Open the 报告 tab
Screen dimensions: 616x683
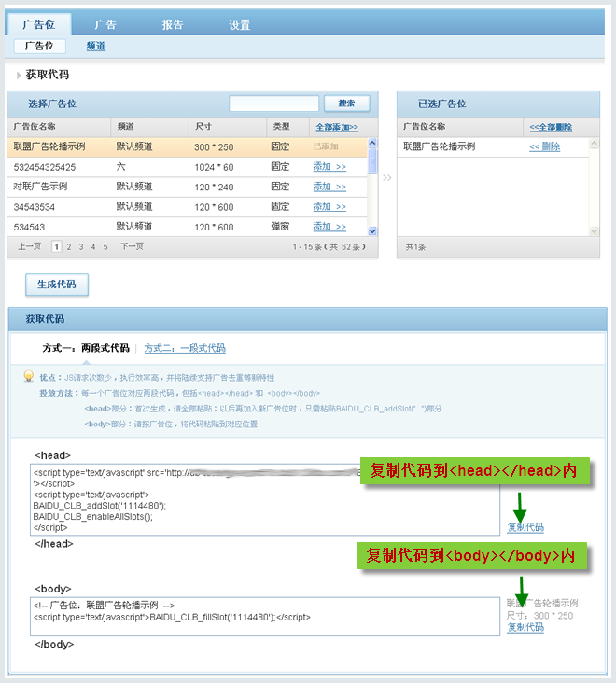[173, 25]
